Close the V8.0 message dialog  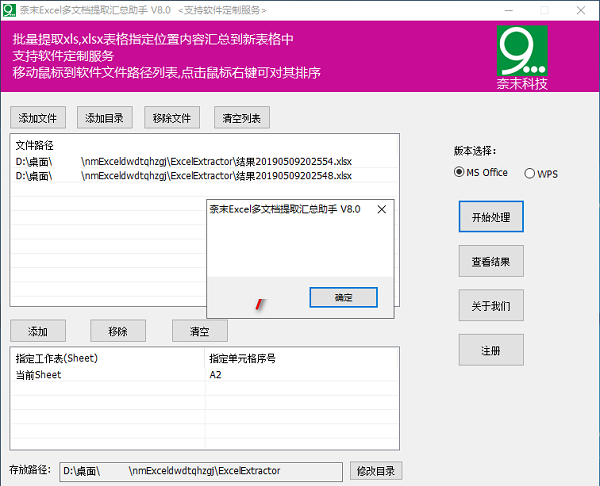pyautogui.click(x=382, y=209)
